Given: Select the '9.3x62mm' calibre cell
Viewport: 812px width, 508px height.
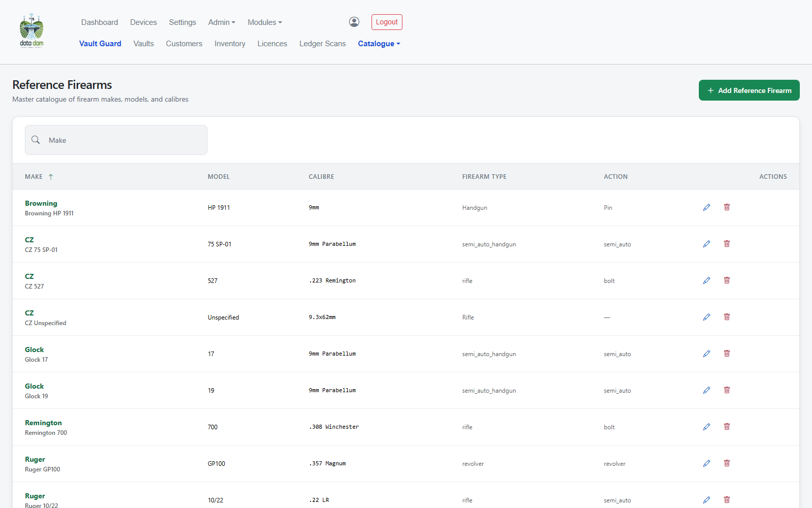Looking at the screenshot, I should pos(322,317).
